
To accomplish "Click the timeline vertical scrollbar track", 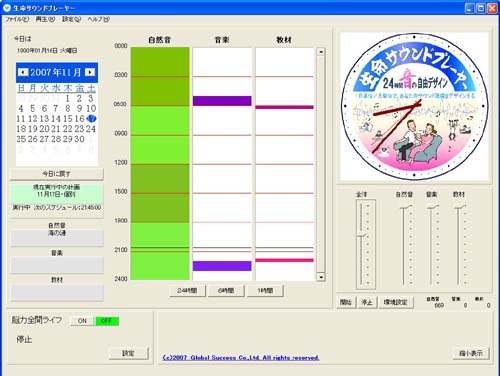I will 321,164.
